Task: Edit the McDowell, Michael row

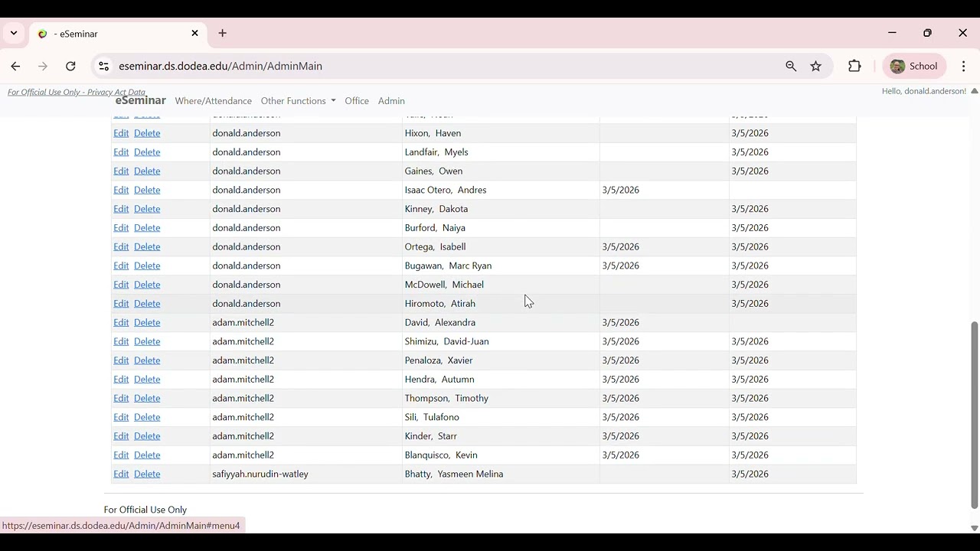Action: (121, 285)
